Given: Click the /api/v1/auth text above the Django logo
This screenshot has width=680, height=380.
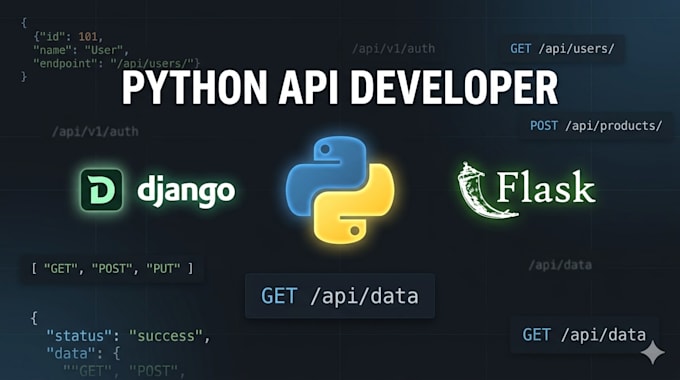Looking at the screenshot, I should click(x=95, y=131).
